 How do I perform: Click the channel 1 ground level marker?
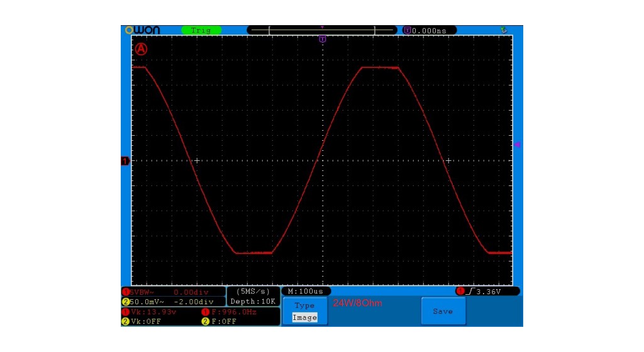[x=125, y=162]
